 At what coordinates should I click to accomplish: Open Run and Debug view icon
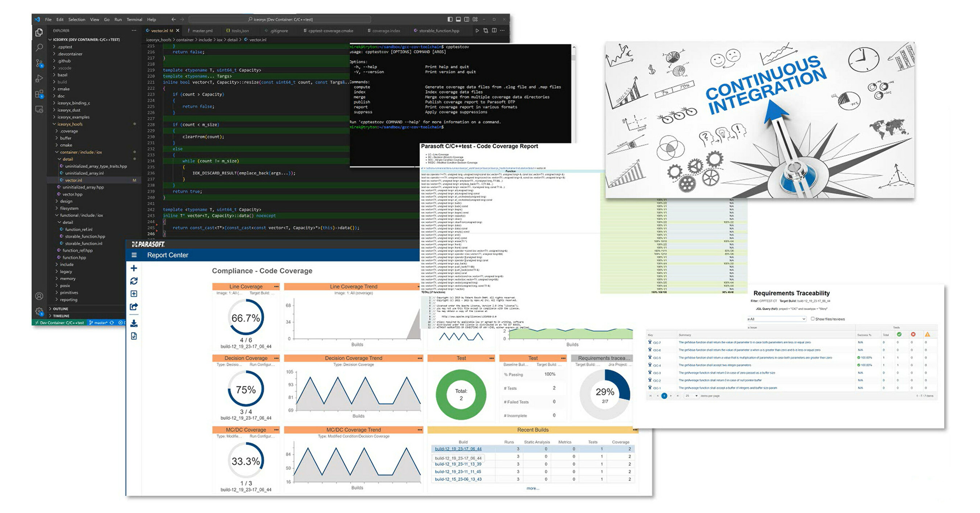pos(39,79)
